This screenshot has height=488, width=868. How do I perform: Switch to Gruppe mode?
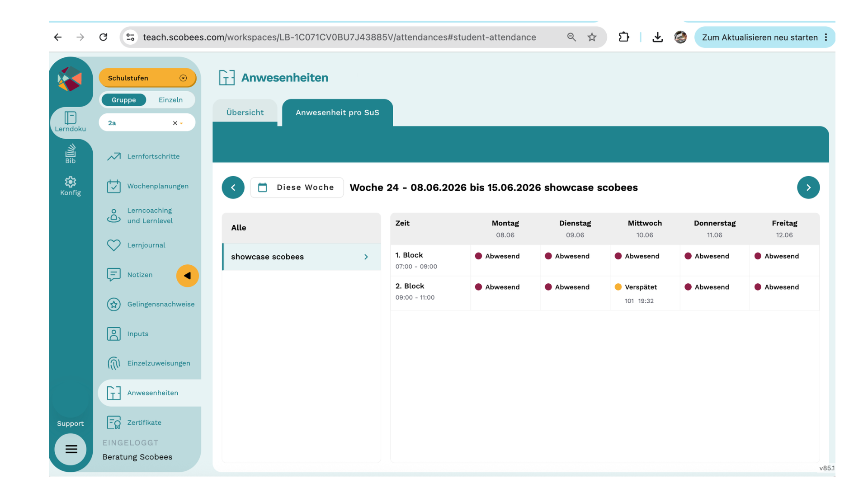(123, 100)
